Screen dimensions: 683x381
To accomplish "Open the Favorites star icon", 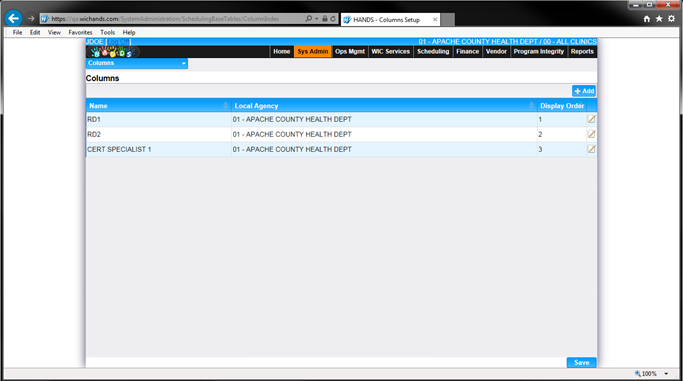I will 659,19.
